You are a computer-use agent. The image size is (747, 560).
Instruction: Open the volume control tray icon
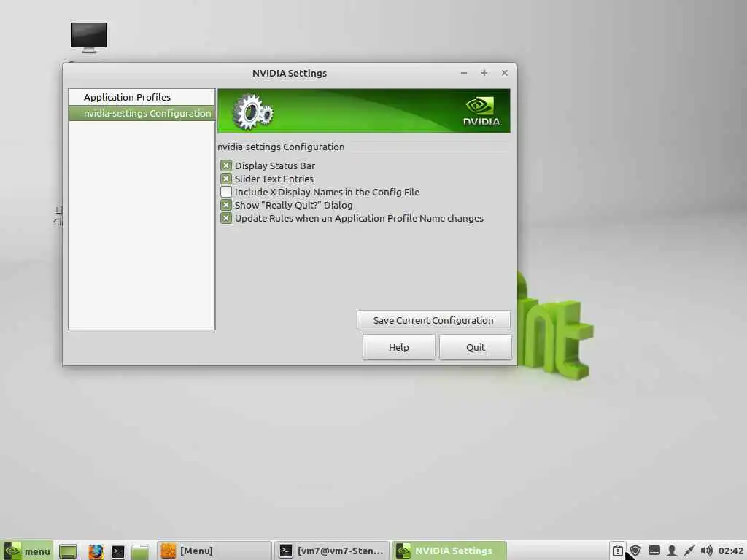pos(706,551)
